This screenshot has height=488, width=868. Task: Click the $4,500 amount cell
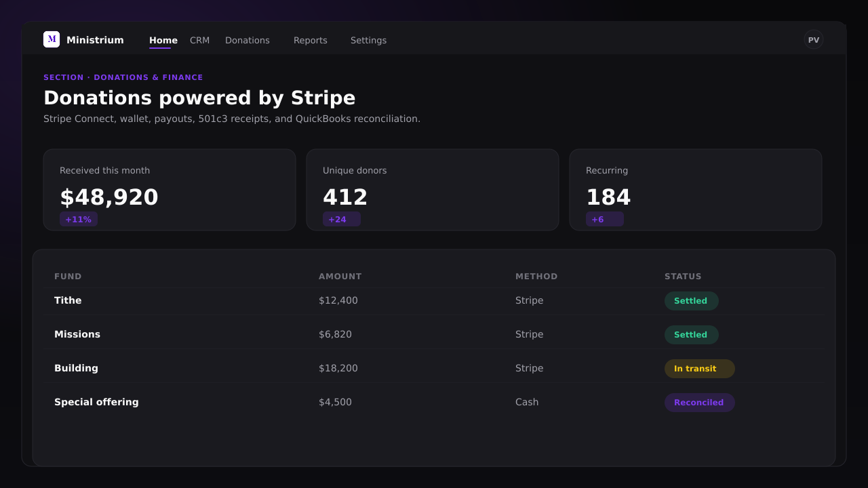335,403
